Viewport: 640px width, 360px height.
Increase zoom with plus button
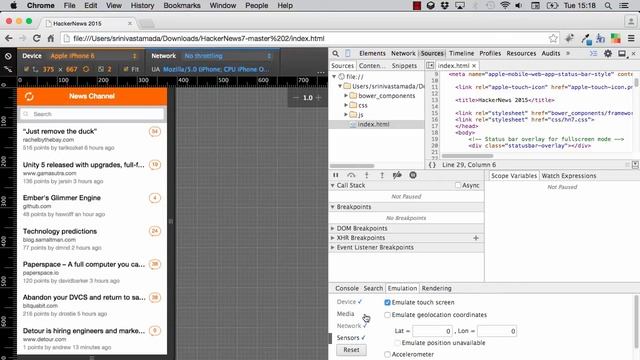pyautogui.click(x=319, y=98)
